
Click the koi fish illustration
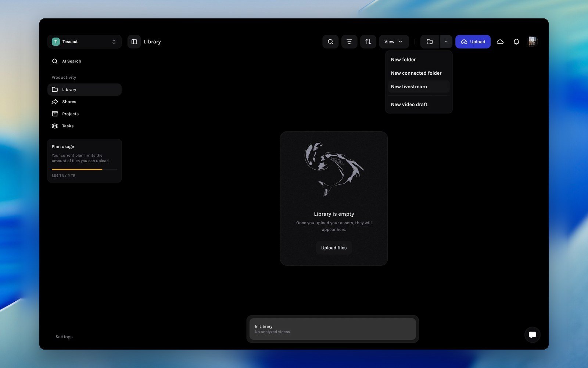[x=334, y=169]
